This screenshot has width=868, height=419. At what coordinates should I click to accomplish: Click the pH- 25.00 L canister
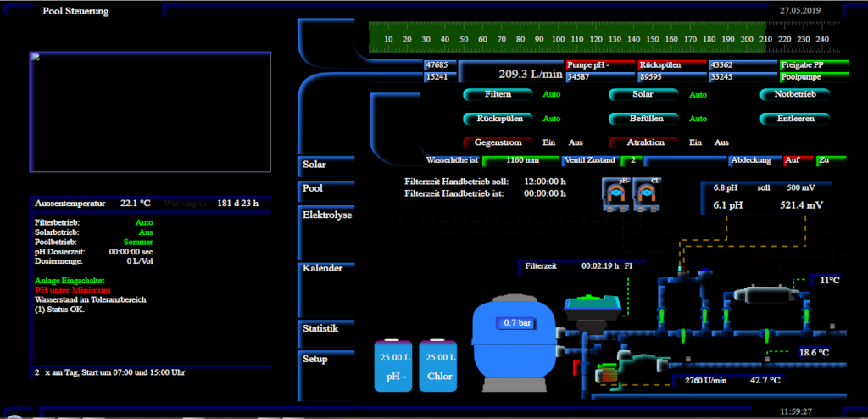392,366
